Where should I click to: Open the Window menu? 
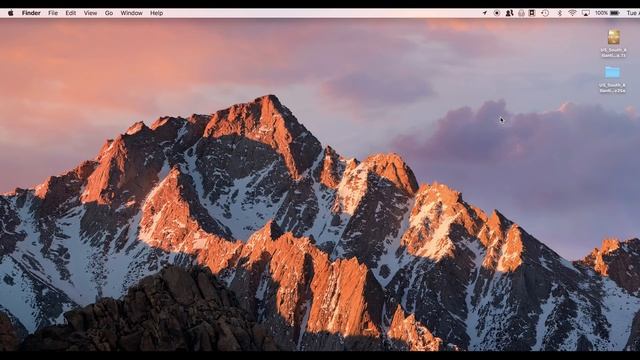pos(131,13)
